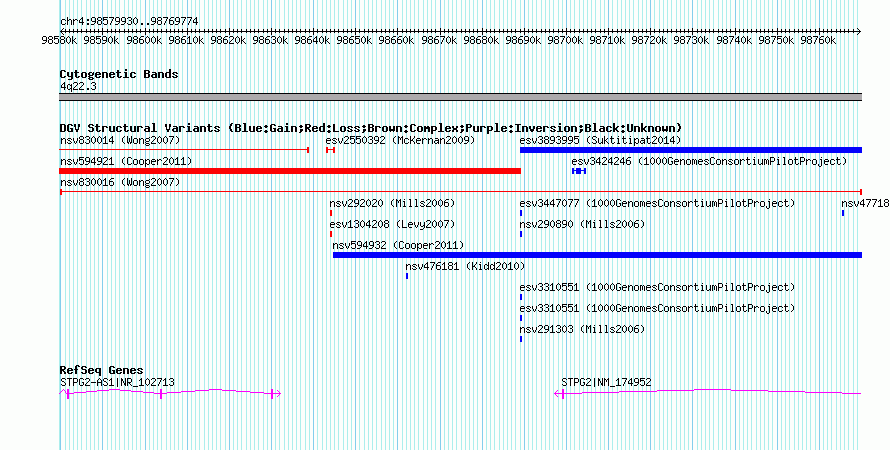Click the thick blue nsv594932 gain bar
Image resolution: width=890 pixels, height=450 pixels.
[x=597, y=255]
